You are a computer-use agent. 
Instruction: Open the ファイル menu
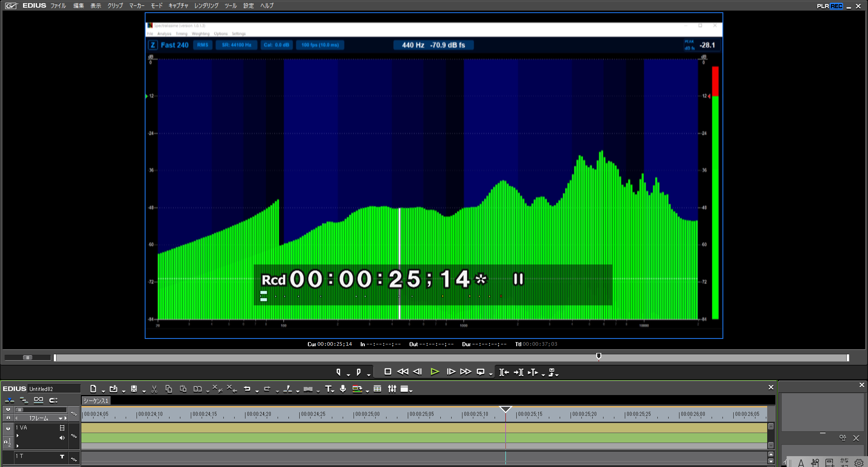tap(58, 6)
